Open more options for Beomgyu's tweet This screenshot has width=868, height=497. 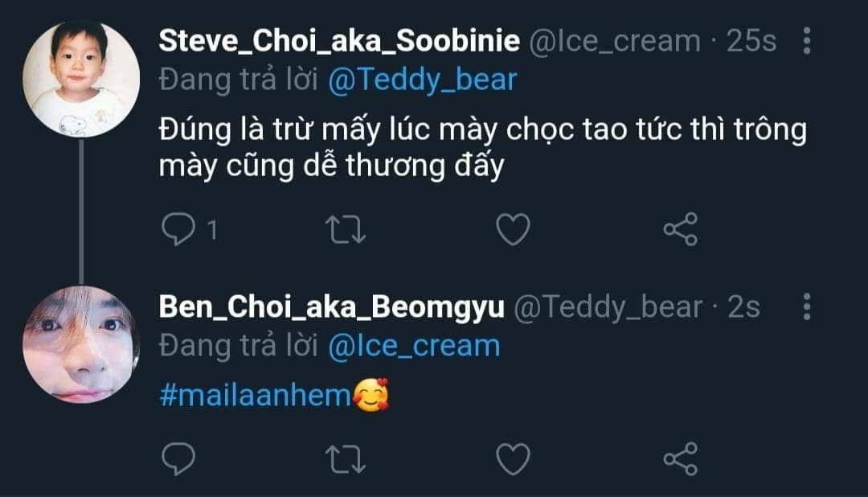pyautogui.click(x=807, y=307)
